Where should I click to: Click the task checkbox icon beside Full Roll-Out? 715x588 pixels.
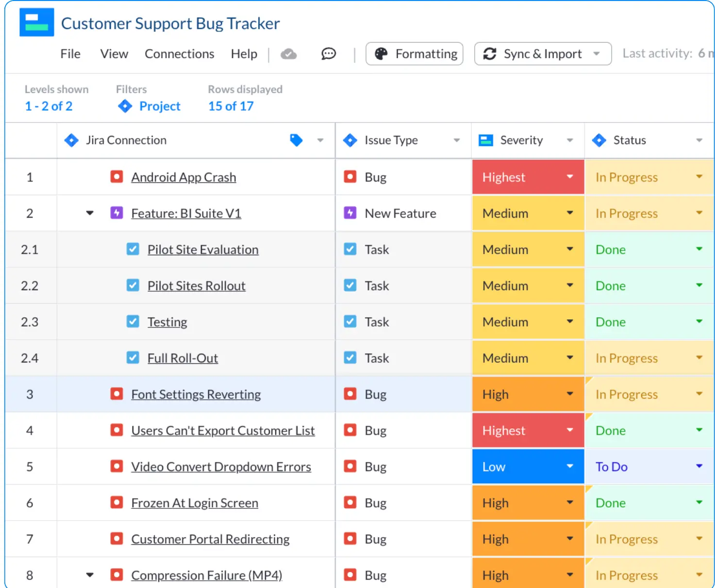point(133,358)
